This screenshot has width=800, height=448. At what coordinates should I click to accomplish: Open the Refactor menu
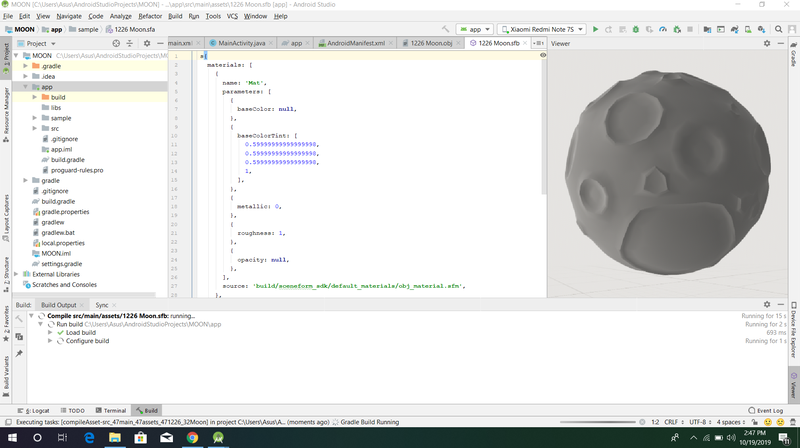[150, 16]
